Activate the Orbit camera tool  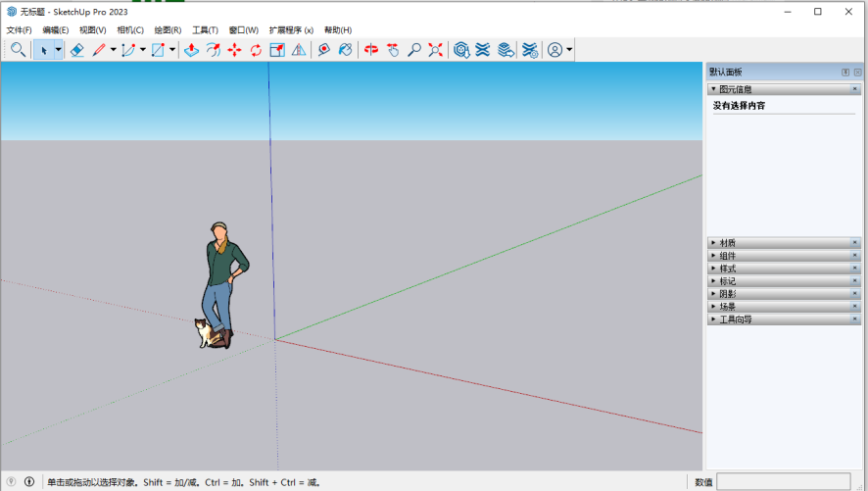coord(371,50)
